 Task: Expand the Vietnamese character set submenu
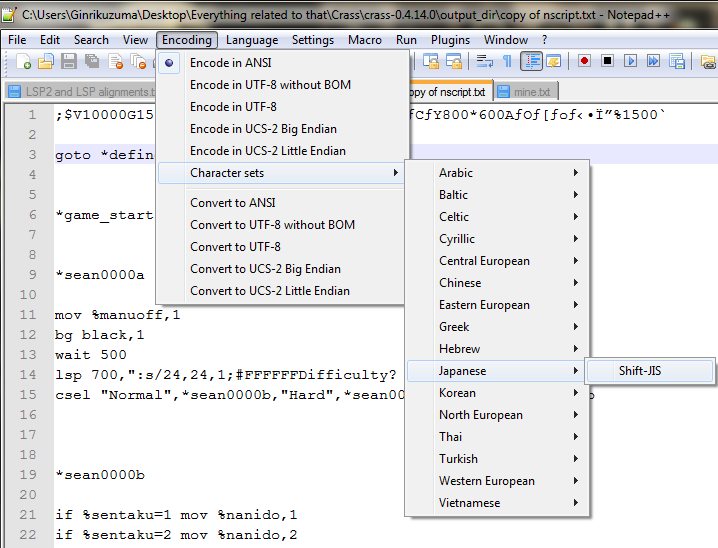[497, 503]
